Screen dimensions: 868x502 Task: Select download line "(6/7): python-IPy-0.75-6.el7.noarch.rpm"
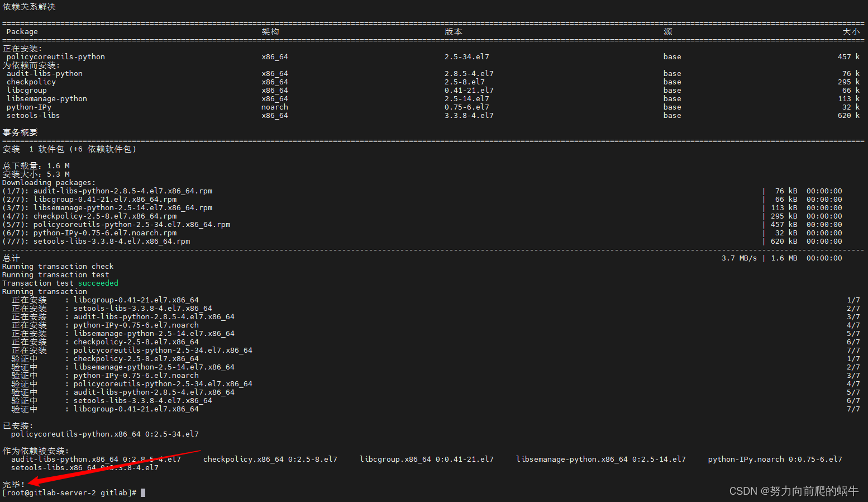pyautogui.click(x=89, y=233)
